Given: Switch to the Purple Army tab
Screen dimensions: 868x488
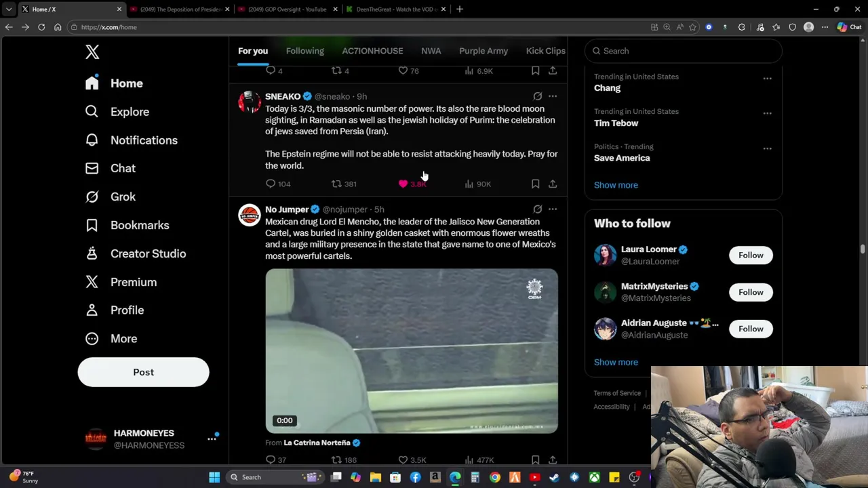Looking at the screenshot, I should click(x=484, y=51).
